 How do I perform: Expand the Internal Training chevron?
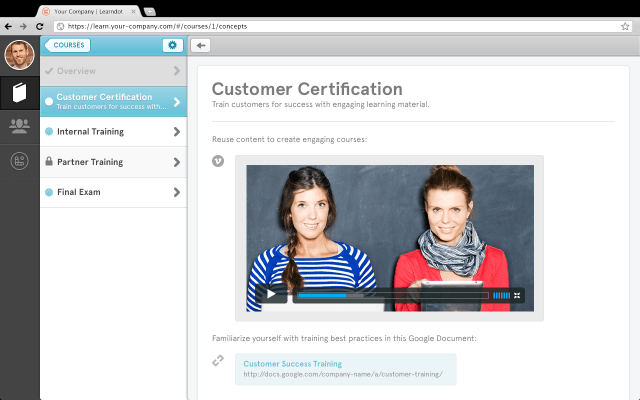[x=176, y=131]
